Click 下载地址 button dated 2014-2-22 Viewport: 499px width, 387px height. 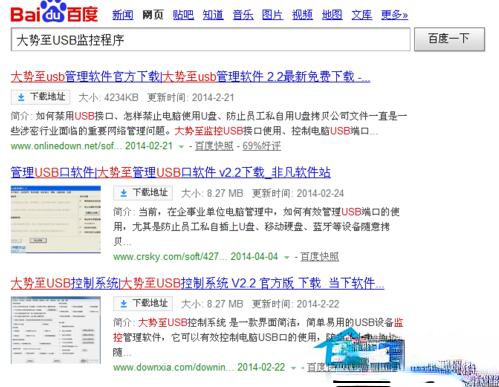click(143, 304)
